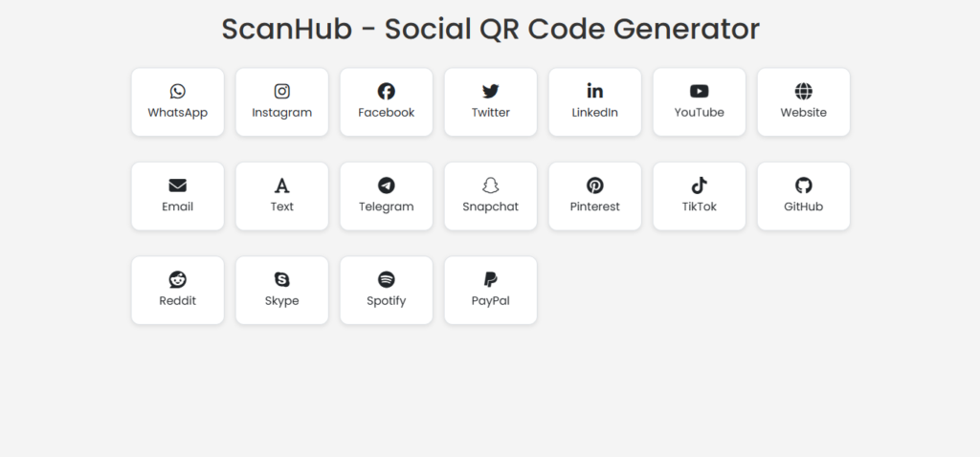Click the WhatsApp icon
Screen dimensions: 980x457
pyautogui.click(x=177, y=91)
